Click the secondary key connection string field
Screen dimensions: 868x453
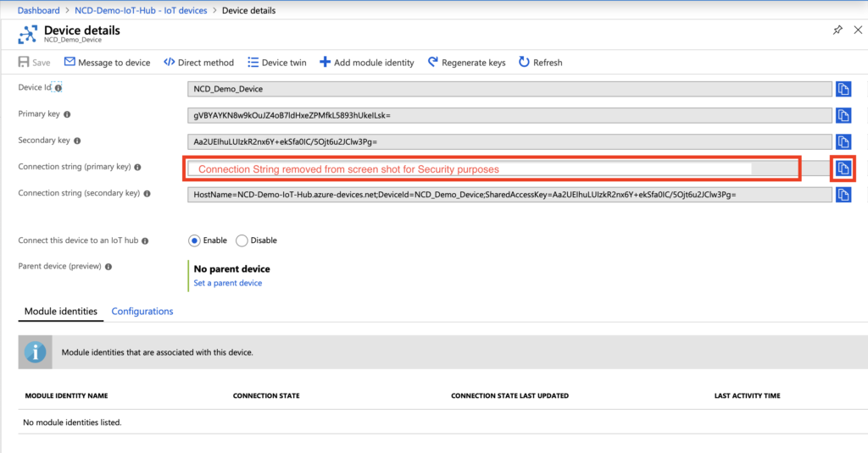509,195
